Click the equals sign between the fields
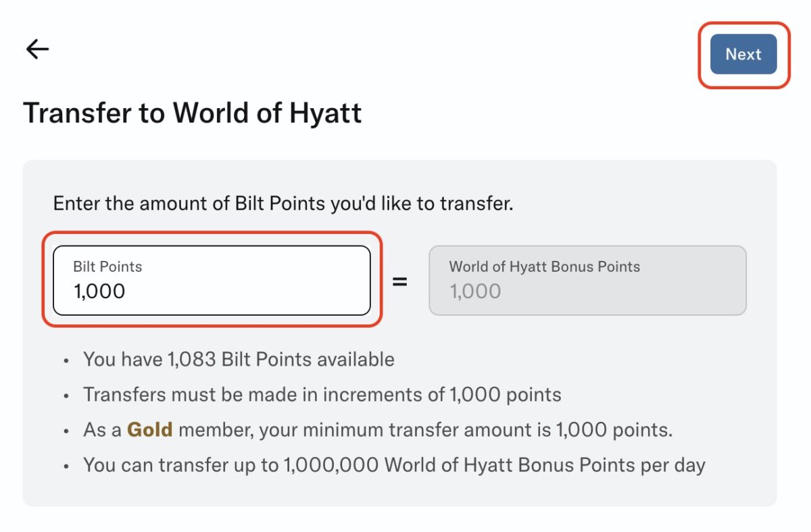Viewport: 811px width, 532px height. 401,284
